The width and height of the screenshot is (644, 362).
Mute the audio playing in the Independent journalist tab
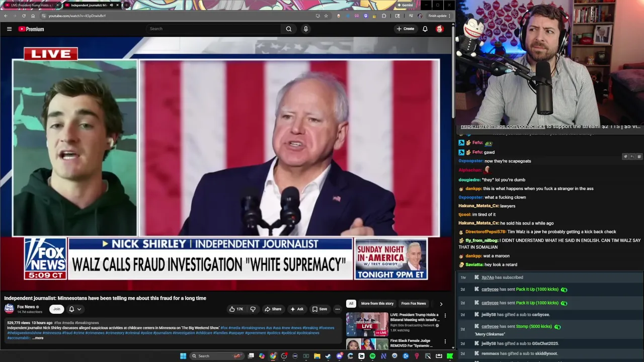point(111,5)
